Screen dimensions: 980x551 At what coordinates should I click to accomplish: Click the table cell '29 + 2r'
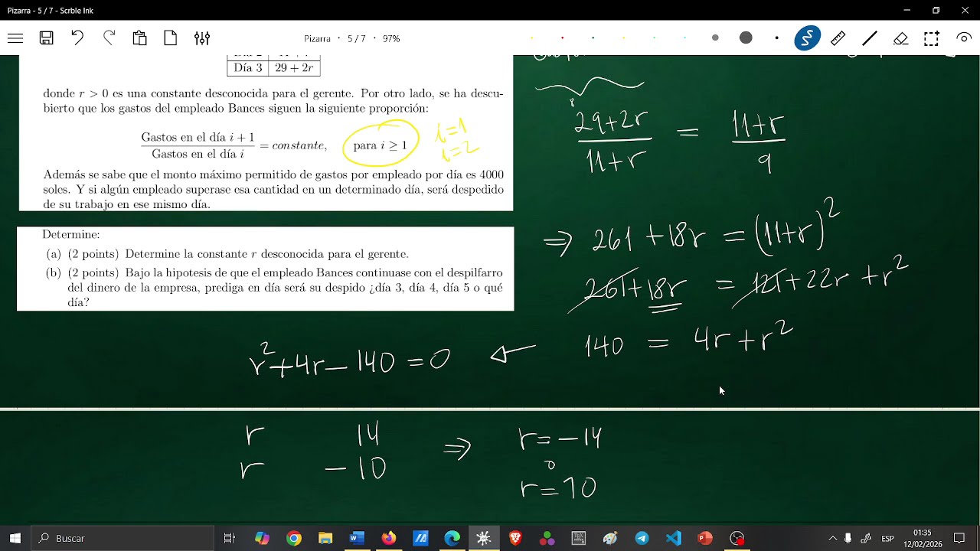294,67
